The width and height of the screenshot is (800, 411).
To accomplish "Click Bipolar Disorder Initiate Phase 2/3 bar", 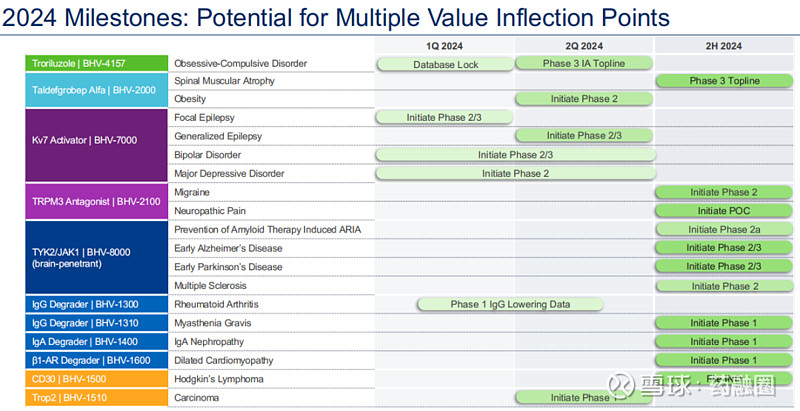I will 515,155.
